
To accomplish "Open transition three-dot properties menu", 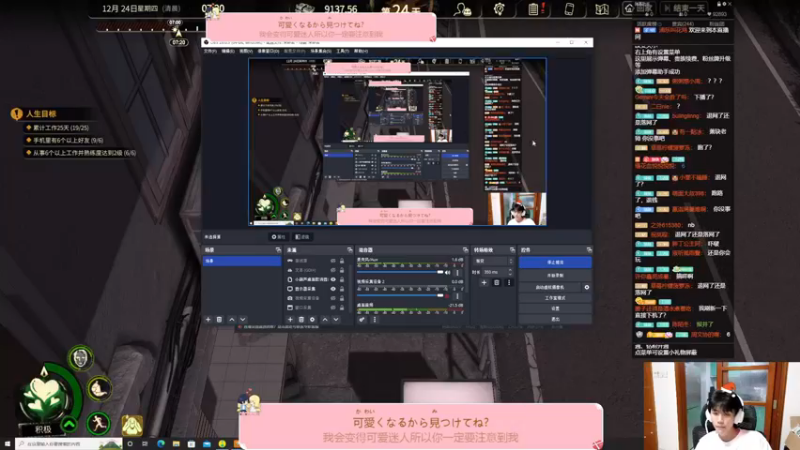I will [509, 282].
